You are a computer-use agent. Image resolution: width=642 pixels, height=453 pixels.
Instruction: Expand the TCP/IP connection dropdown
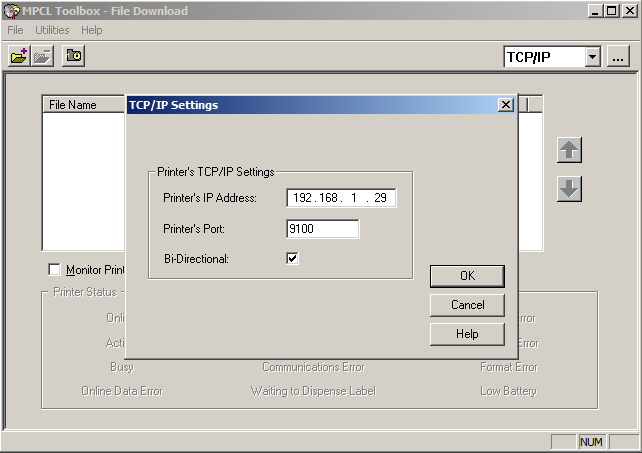(592, 57)
